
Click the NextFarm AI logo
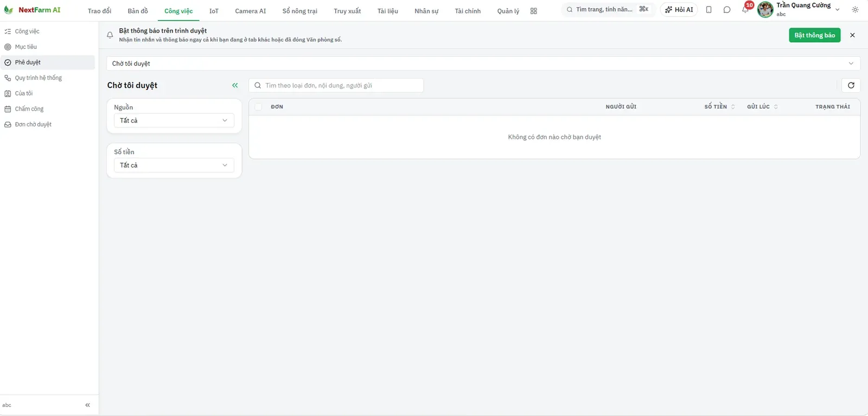coord(33,10)
